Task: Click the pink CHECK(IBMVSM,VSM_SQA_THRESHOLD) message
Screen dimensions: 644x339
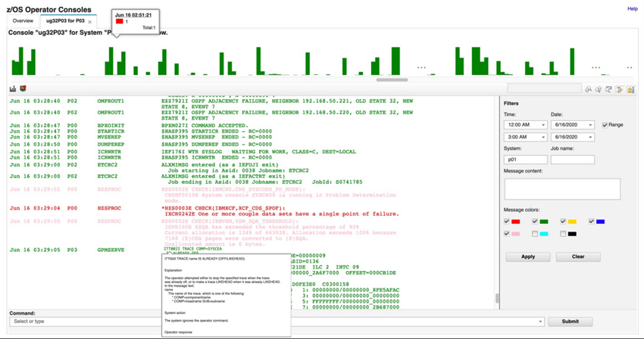Action: pos(279,233)
